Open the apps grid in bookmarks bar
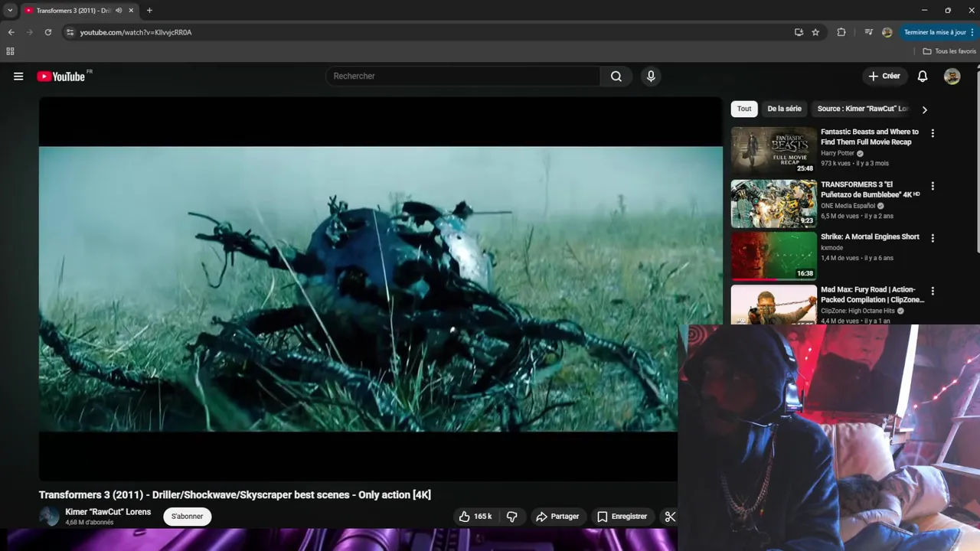The width and height of the screenshot is (980, 551). click(x=10, y=51)
